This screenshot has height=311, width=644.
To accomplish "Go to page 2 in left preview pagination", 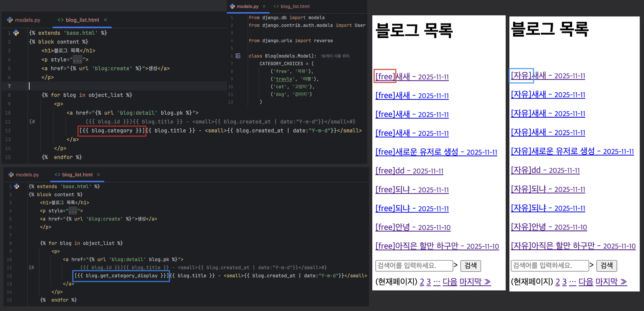I will [x=422, y=281].
